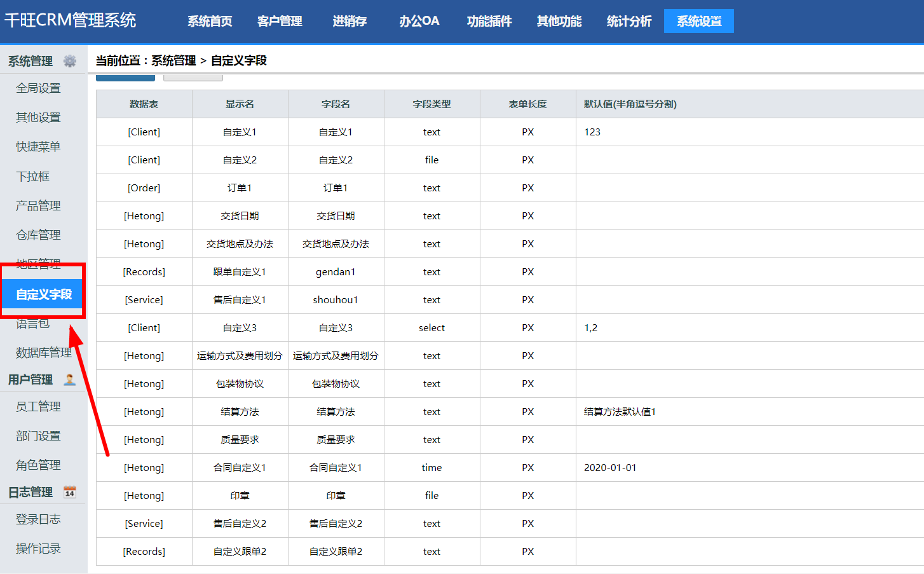Screen dimensions: 924x574
Task: Click the user icon beside 用户管理
Action: point(70,379)
